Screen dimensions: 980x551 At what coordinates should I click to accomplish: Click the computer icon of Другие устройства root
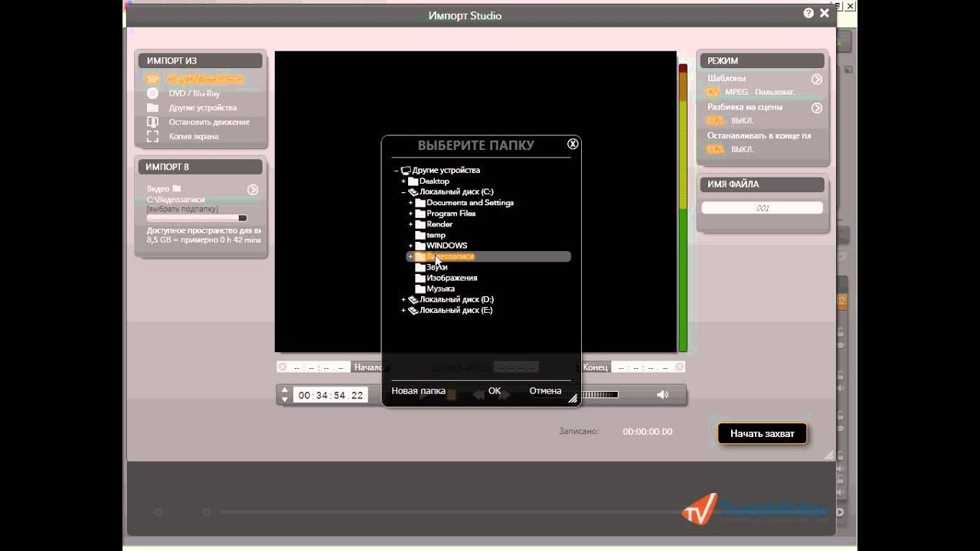[x=406, y=170]
